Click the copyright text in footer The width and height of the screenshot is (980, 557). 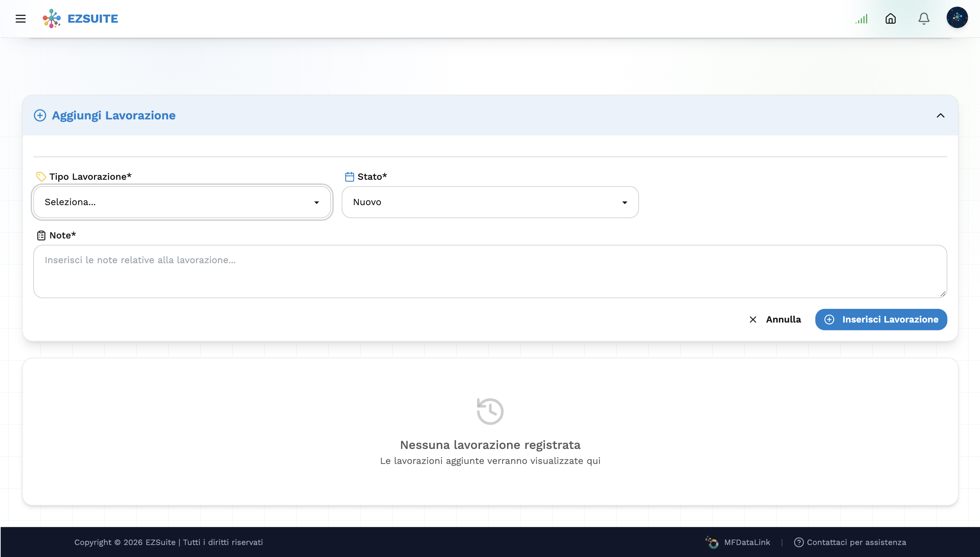[169, 542]
